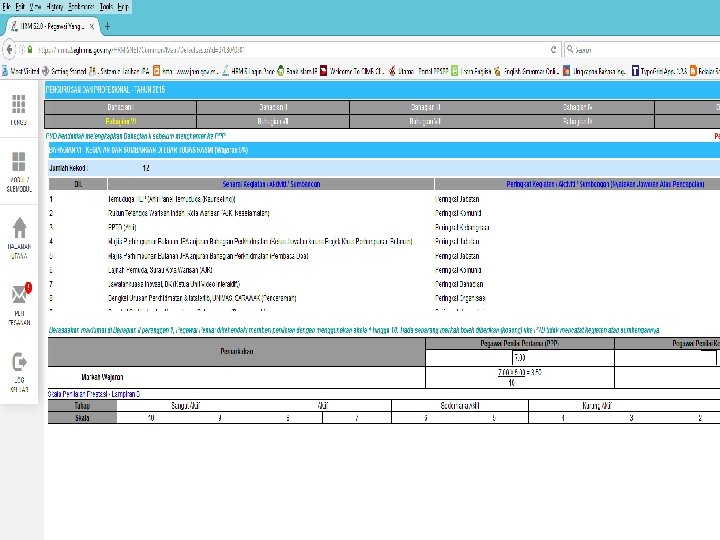The width and height of the screenshot is (720, 540).
Task: Close the HRMIS browser tab
Action: coord(92,27)
